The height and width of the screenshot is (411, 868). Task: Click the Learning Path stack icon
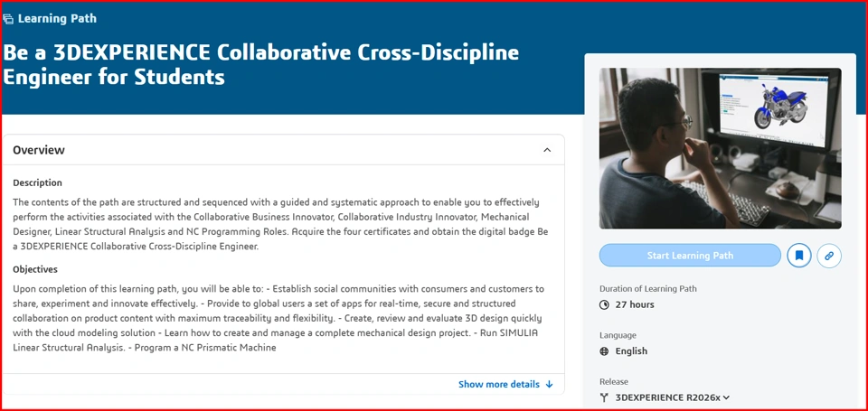tap(8, 19)
